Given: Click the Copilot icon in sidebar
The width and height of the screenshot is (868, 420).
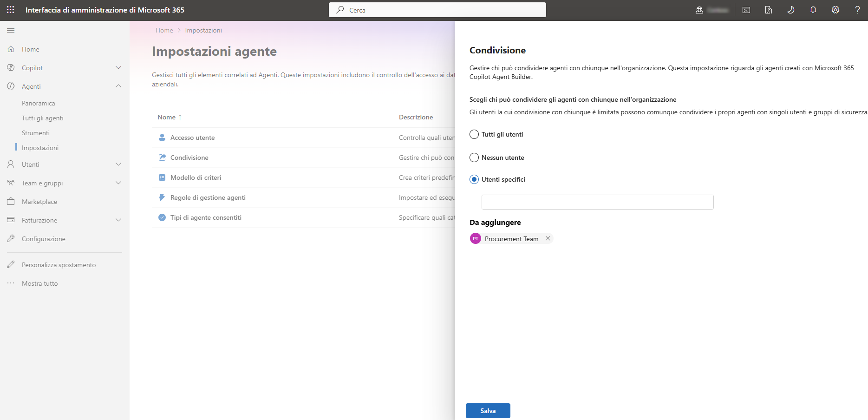Looking at the screenshot, I should [x=11, y=67].
